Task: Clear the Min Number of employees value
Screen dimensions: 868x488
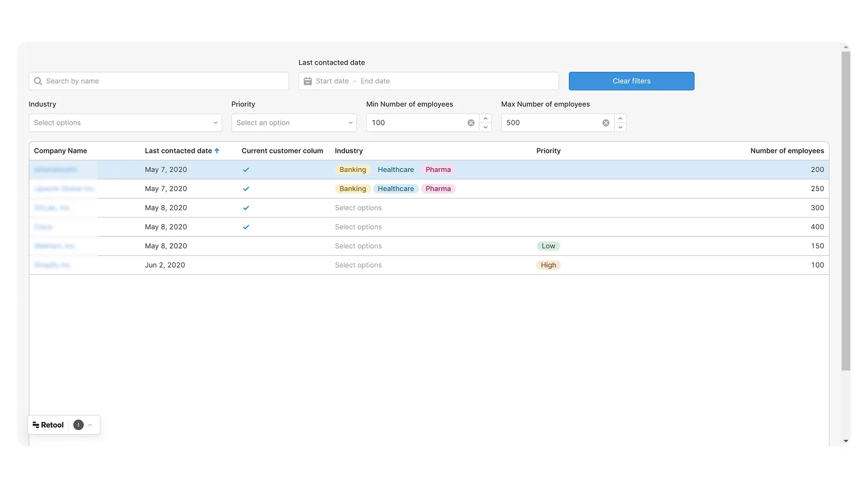Action: 471,123
